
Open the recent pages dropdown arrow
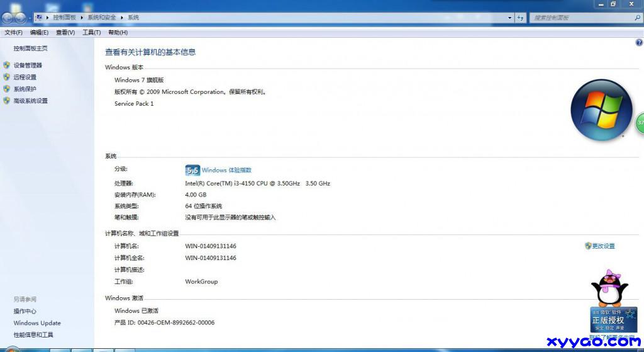[x=30, y=18]
